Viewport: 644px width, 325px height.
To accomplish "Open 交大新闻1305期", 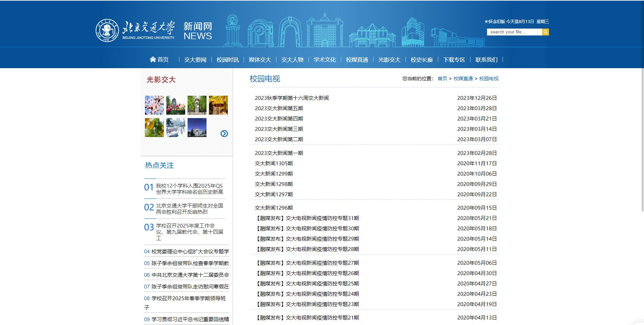I will pyautogui.click(x=274, y=163).
